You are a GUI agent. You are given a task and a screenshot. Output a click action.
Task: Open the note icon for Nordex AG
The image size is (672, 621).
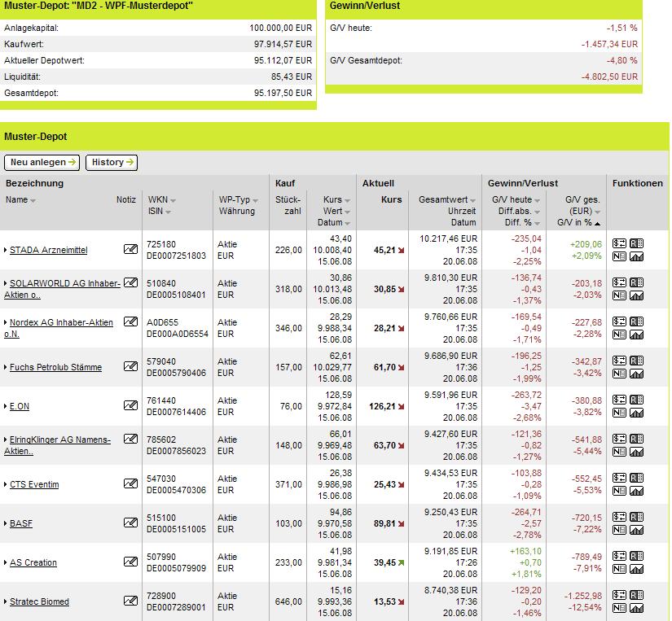pos(130,321)
